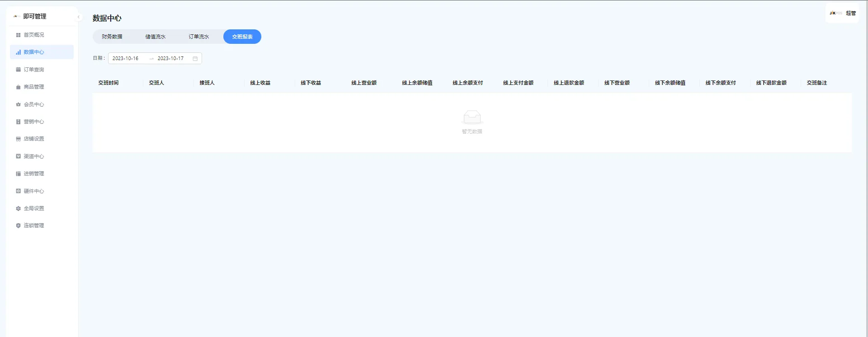Click the 数据中心 bar chart icon

pyautogui.click(x=18, y=52)
